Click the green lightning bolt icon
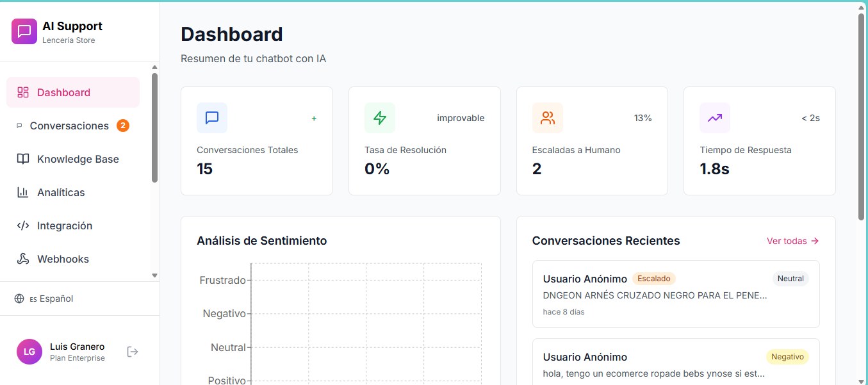This screenshot has height=385, width=868. (380, 118)
